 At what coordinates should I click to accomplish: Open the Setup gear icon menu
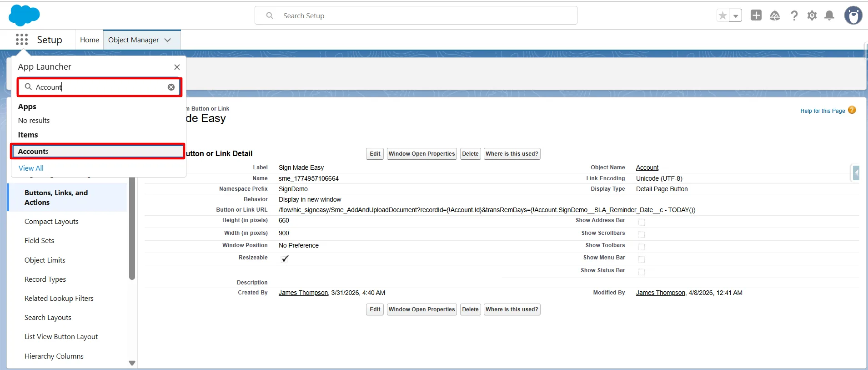click(812, 15)
